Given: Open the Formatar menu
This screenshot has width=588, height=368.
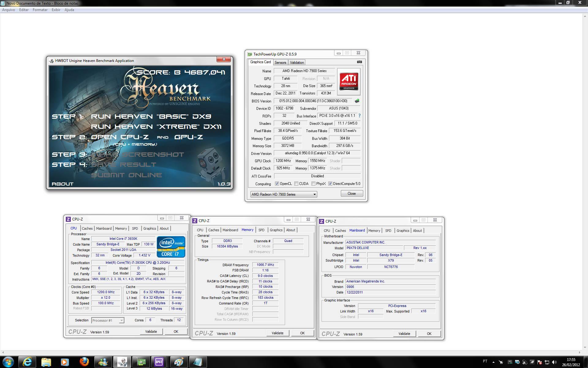Looking at the screenshot, I should point(40,10).
